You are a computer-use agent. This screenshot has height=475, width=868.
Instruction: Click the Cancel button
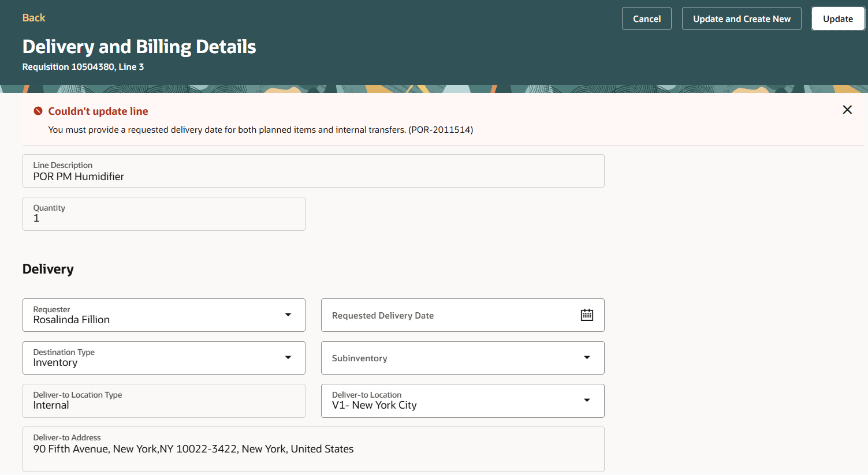tap(646, 18)
